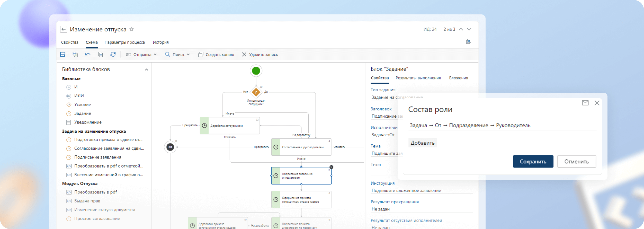Switch to the Схема tab
Viewport: 644px width, 229px height.
pos(92,42)
